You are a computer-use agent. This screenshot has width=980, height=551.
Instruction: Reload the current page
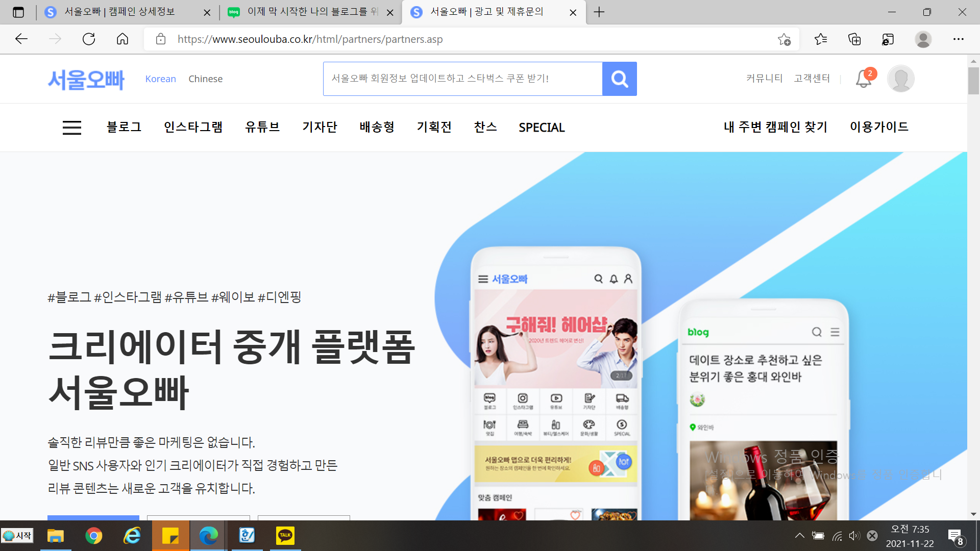pyautogui.click(x=89, y=39)
